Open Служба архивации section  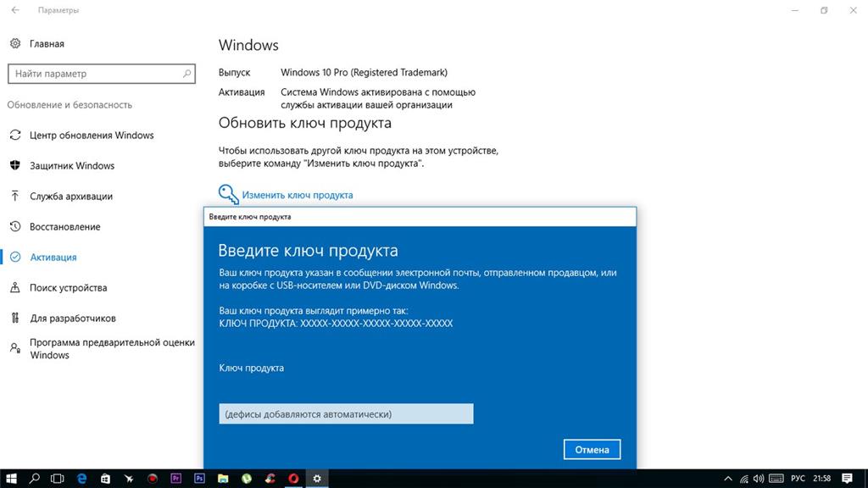[x=71, y=196]
